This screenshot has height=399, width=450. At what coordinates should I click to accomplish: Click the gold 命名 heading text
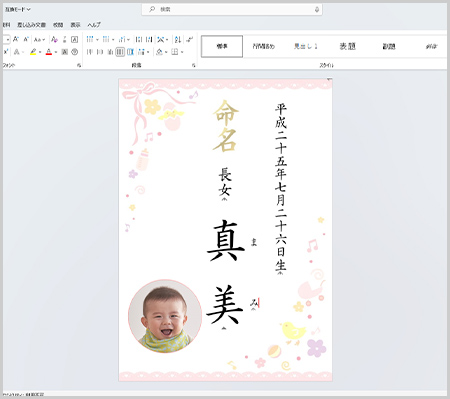[x=226, y=126]
